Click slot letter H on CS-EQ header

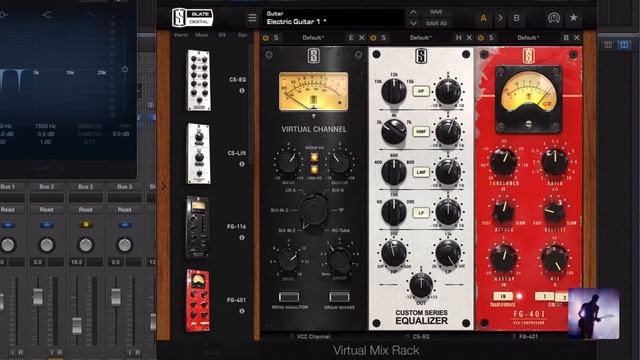[458, 38]
